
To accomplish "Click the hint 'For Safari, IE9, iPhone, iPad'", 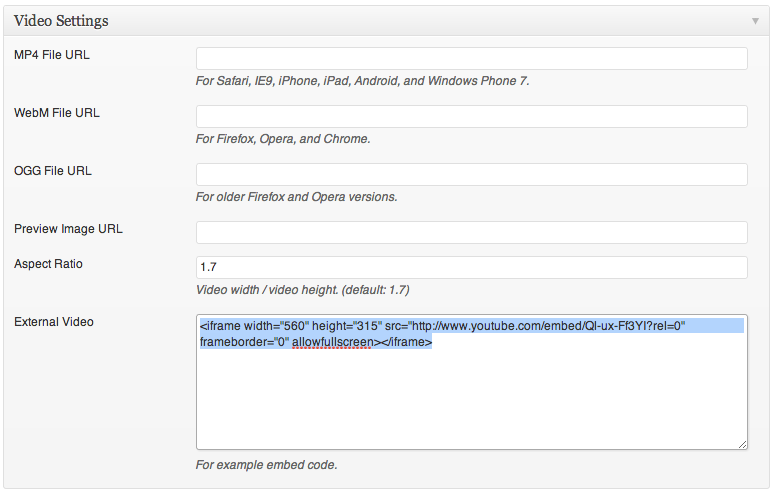I will tap(362, 81).
